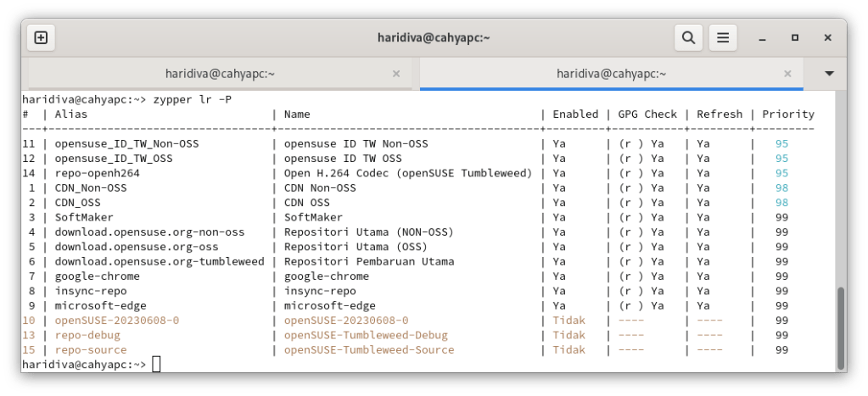This screenshot has height=396, width=868.
Task: Select the currently active haridiva@cahyapc tab
Action: (x=611, y=74)
